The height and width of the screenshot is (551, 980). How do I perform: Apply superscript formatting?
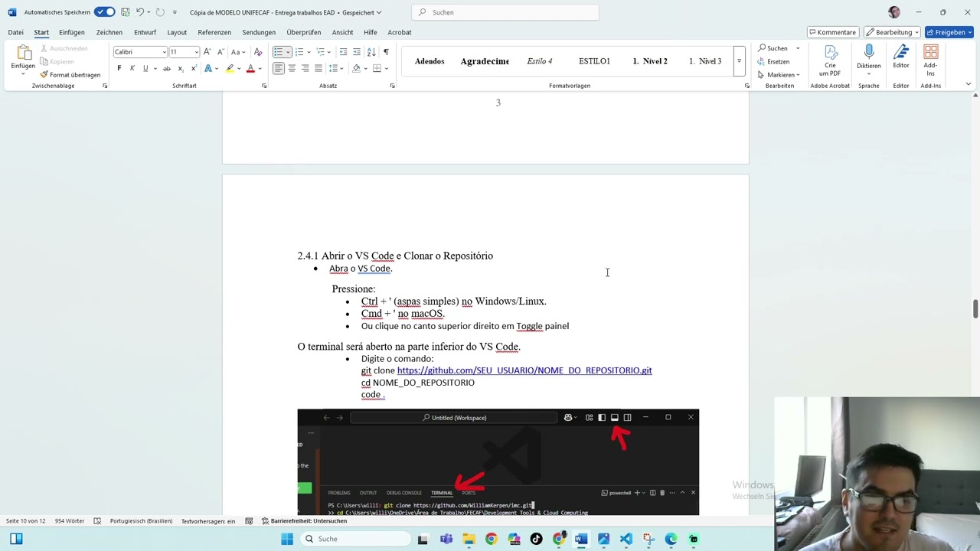pyautogui.click(x=194, y=68)
